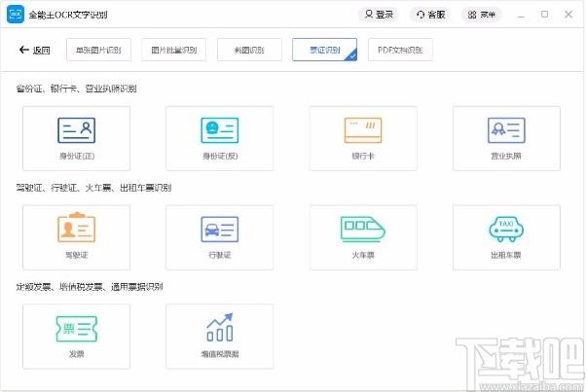
Task: Choose the driver's license (驾驶证) icon
Action: pos(76,227)
